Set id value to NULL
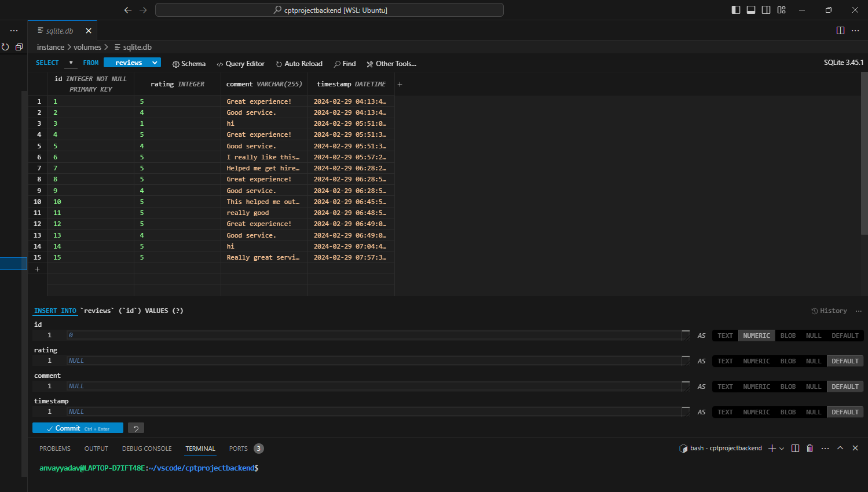The height and width of the screenshot is (492, 868). 814,336
